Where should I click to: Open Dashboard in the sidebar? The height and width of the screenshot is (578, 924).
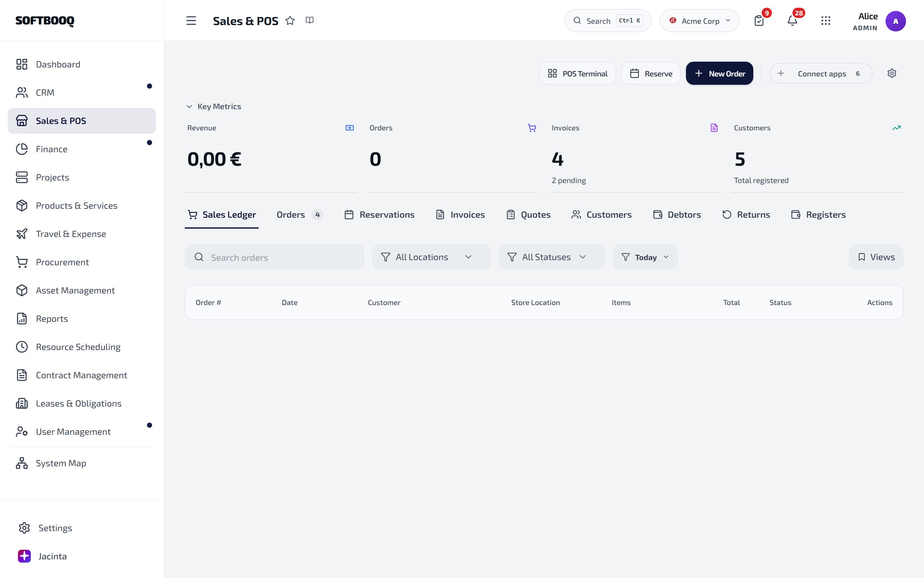tap(82, 64)
